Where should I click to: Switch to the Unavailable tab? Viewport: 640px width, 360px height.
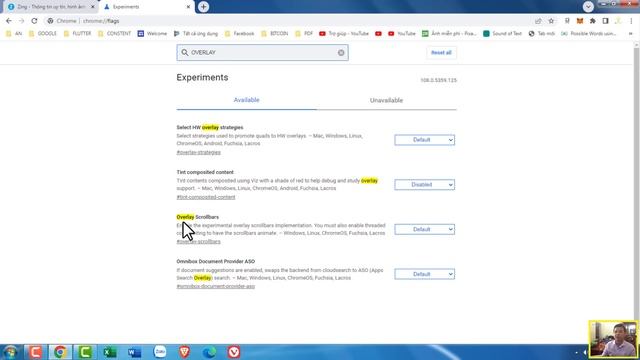pyautogui.click(x=386, y=100)
